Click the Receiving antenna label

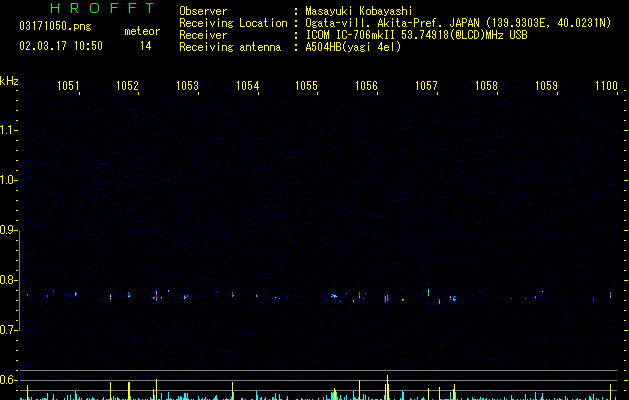click(230, 47)
